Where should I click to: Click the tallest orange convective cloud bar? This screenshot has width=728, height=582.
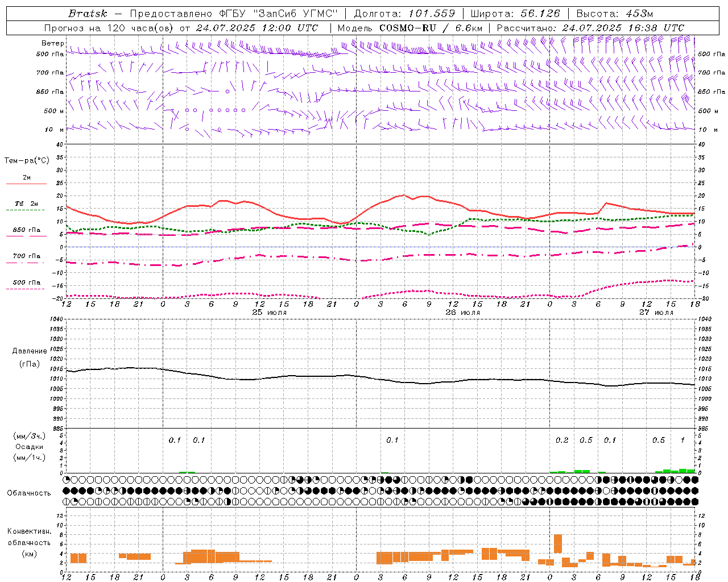(558, 544)
